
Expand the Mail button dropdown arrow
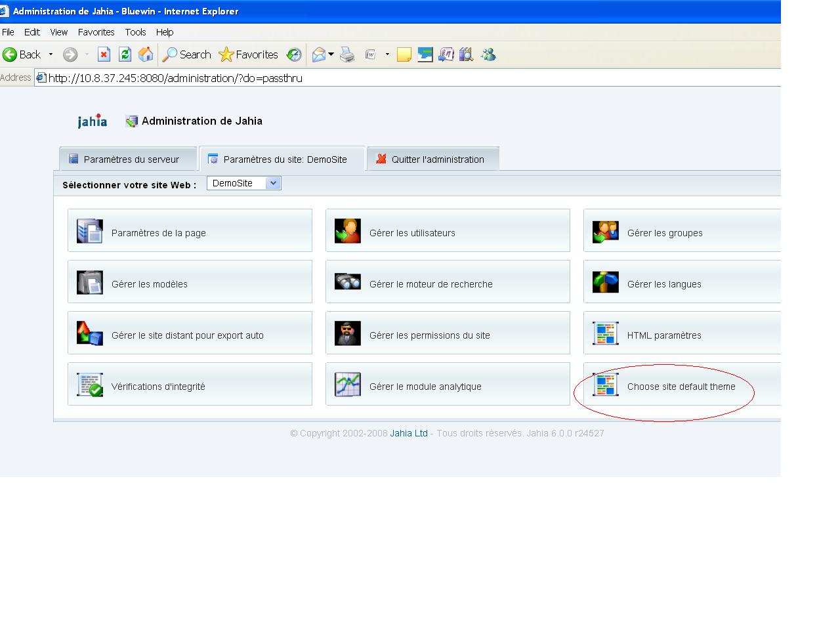pyautogui.click(x=331, y=54)
